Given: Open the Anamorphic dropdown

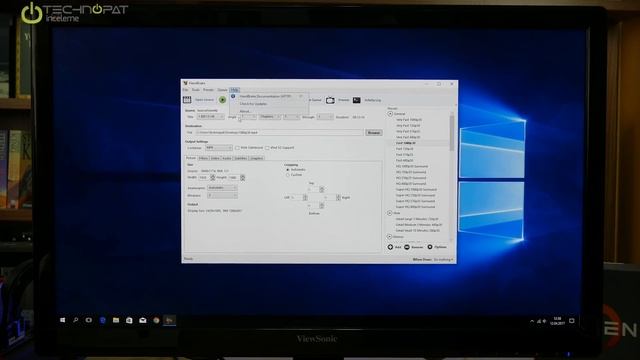Looking at the screenshot, I should 222,188.
